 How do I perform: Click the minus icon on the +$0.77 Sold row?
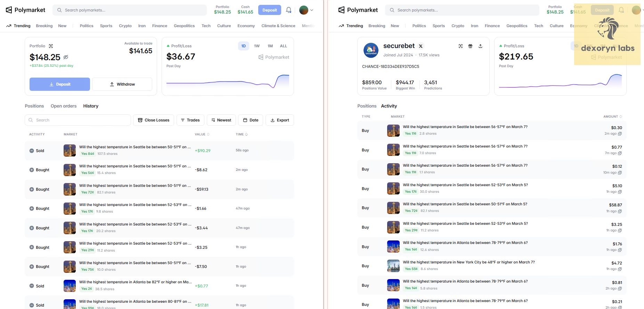32,286
